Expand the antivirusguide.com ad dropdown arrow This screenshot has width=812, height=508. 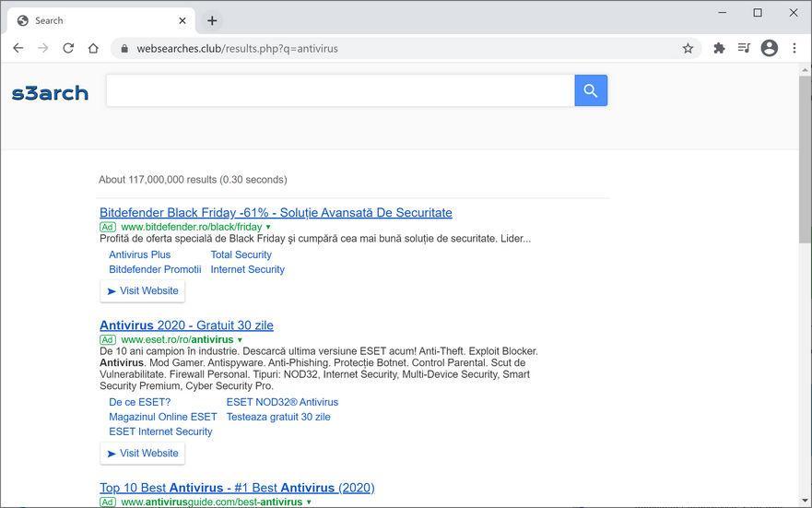(x=309, y=502)
